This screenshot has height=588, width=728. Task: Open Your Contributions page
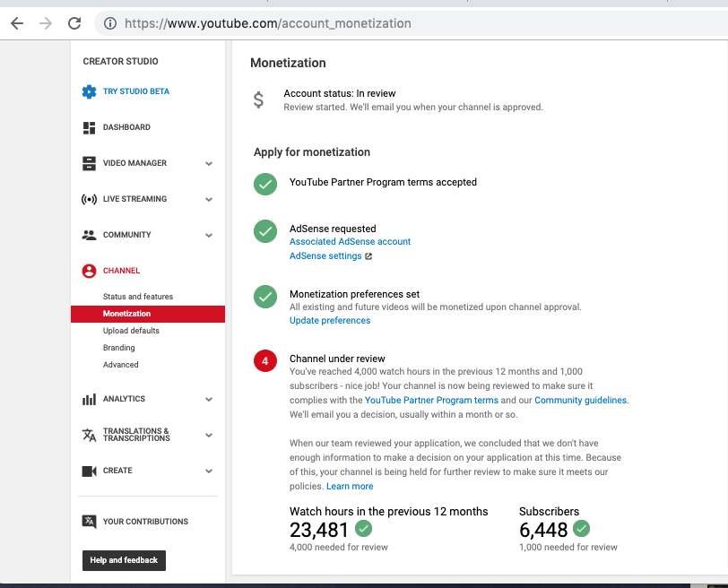coord(145,522)
